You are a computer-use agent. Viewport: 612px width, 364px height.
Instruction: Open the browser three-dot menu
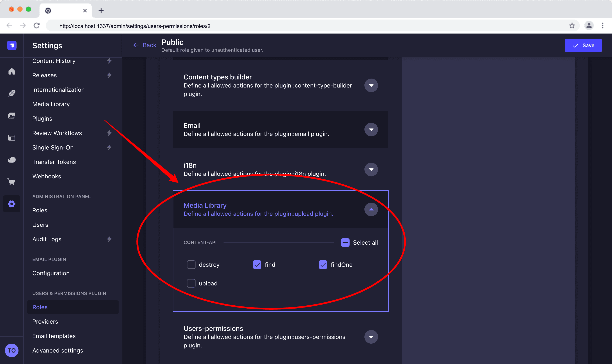(x=603, y=25)
